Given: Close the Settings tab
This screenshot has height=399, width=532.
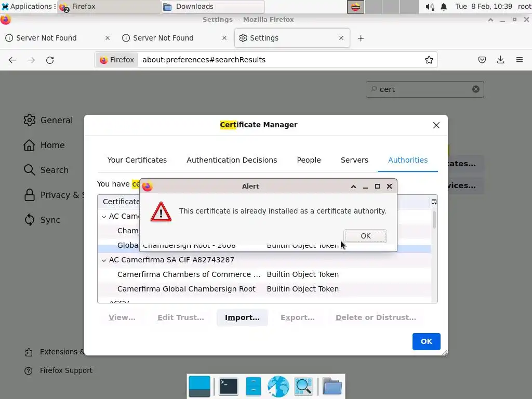Looking at the screenshot, I should (341, 38).
